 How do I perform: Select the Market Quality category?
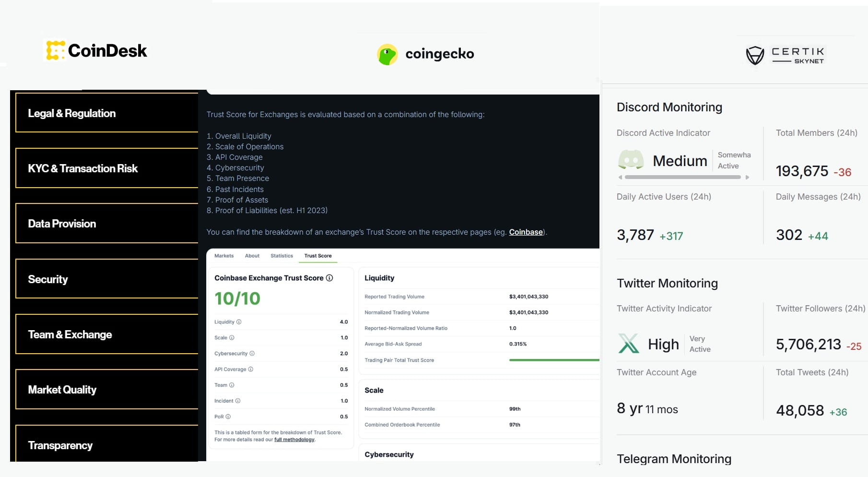107,389
